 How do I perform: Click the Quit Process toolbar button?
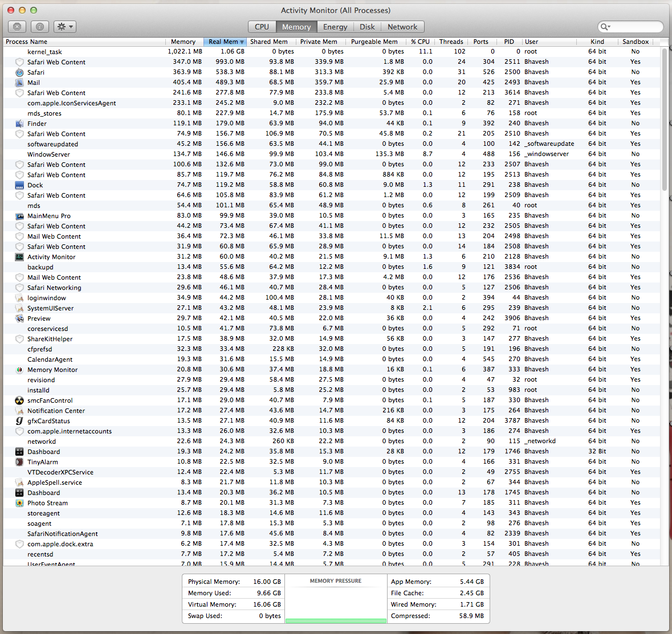click(x=17, y=27)
